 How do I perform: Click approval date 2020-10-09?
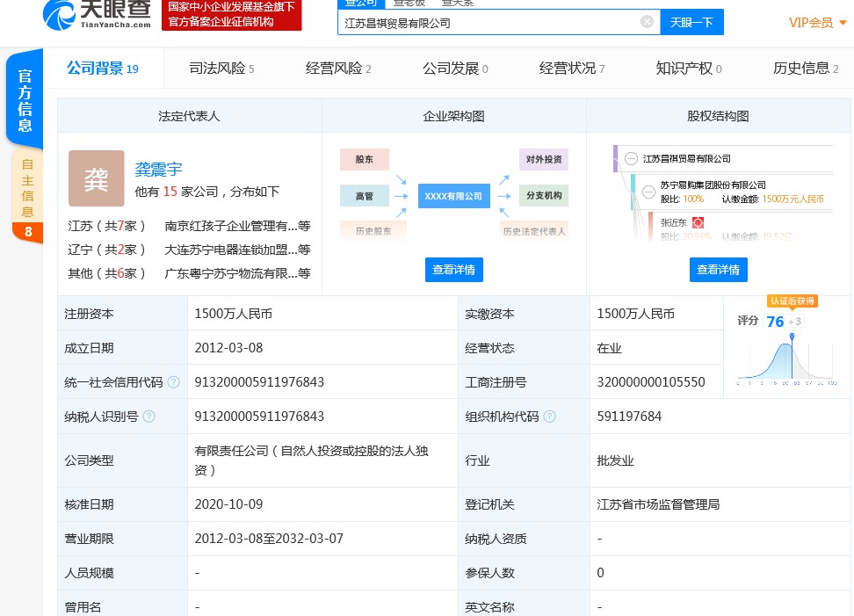click(228, 504)
